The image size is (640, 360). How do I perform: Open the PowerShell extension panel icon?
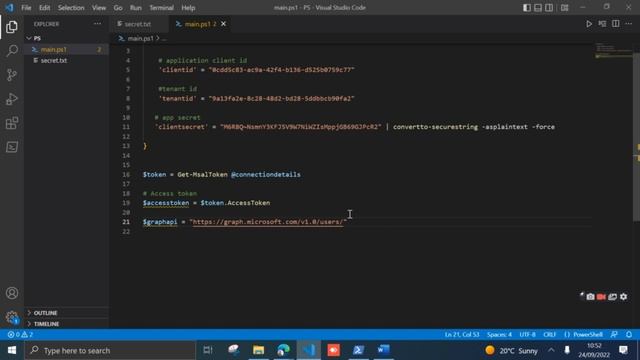[x=12, y=147]
